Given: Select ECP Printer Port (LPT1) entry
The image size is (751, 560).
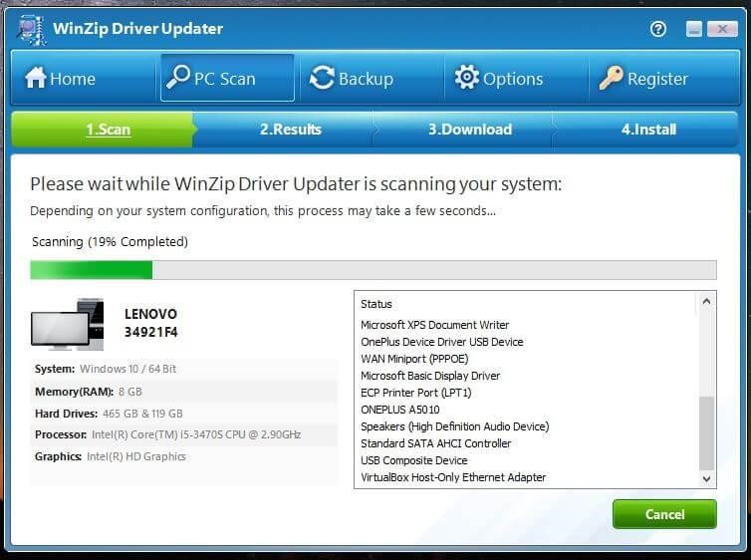Looking at the screenshot, I should click(416, 393).
